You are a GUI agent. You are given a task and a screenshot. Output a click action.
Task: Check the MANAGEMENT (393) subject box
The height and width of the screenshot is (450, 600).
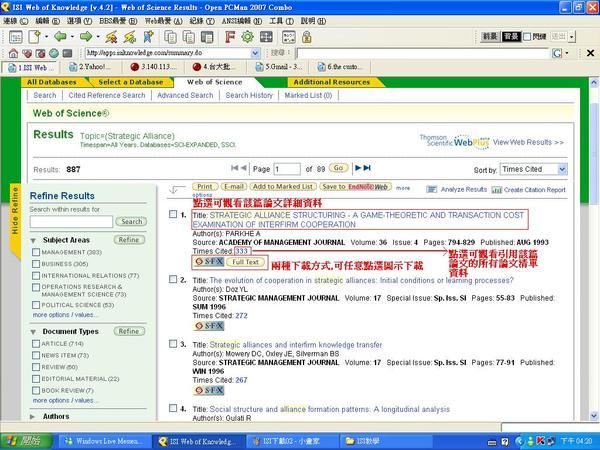(36, 252)
